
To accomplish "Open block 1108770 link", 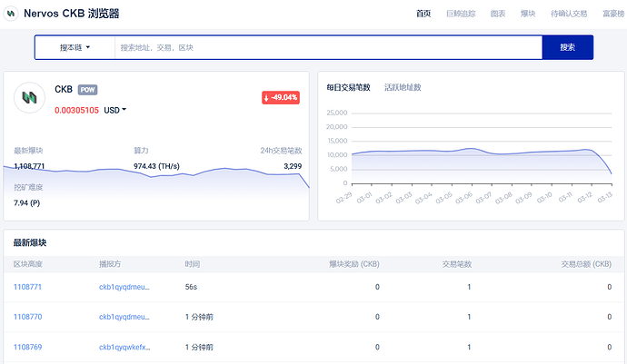I will [x=27, y=317].
